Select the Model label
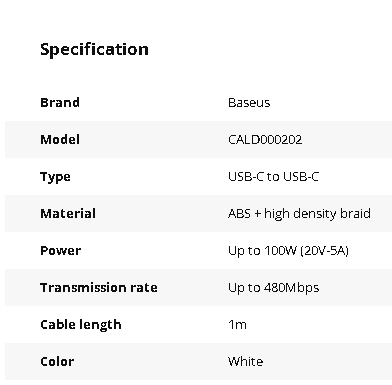Image resolution: width=392 pixels, height=385 pixels. (x=60, y=139)
